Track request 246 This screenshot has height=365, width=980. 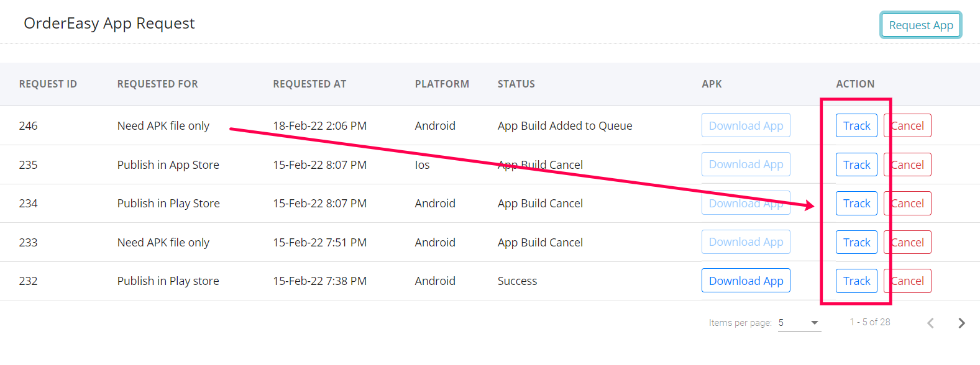856,126
